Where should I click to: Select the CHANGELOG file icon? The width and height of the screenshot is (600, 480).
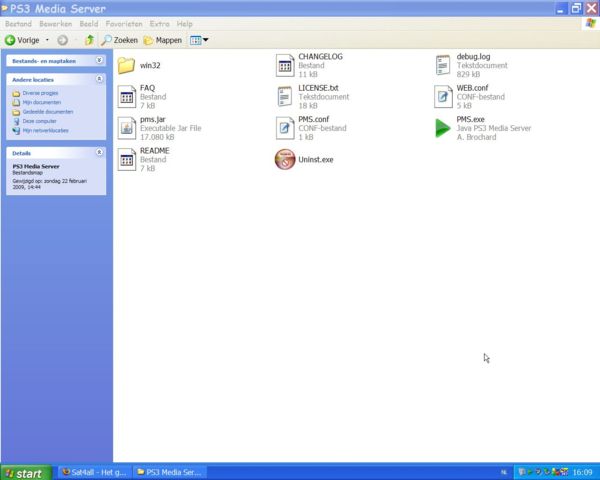[285, 65]
